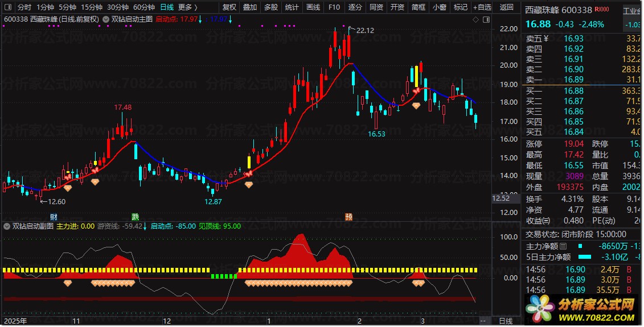The image size is (644, 327).
Task: Open the 更多 timeframe options
Action: [187, 7]
